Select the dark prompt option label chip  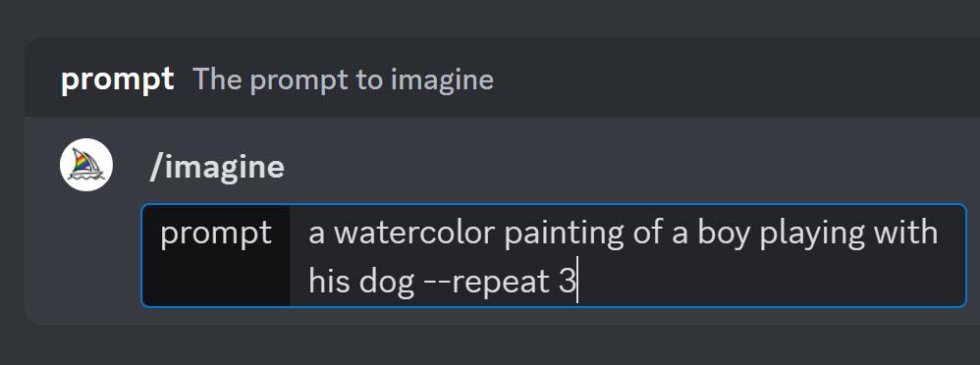[216, 256]
